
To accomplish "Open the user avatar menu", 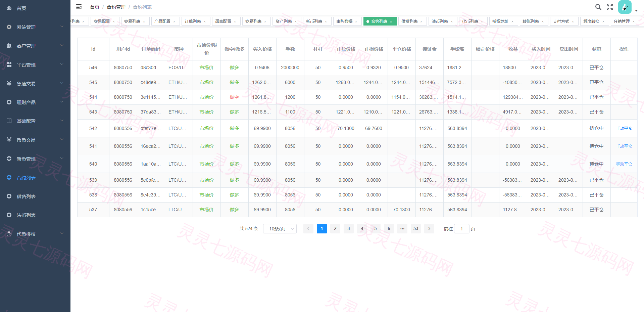I will tap(625, 7).
